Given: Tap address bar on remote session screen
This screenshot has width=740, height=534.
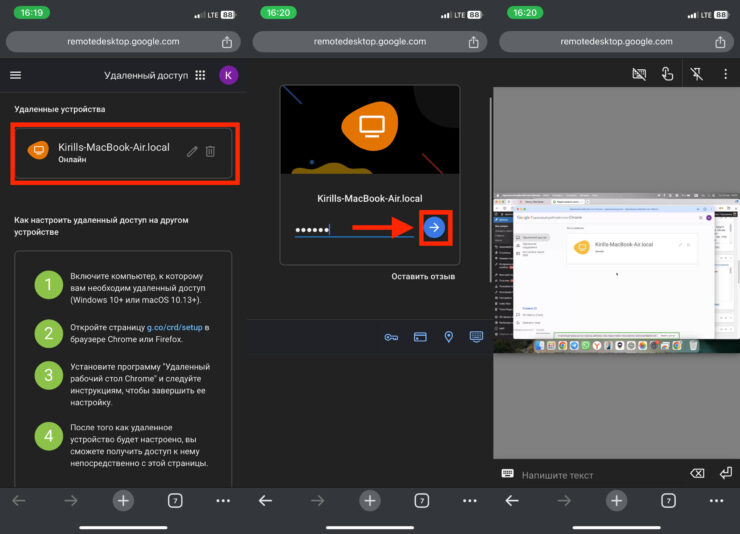Looking at the screenshot, I should pyautogui.click(x=616, y=42).
